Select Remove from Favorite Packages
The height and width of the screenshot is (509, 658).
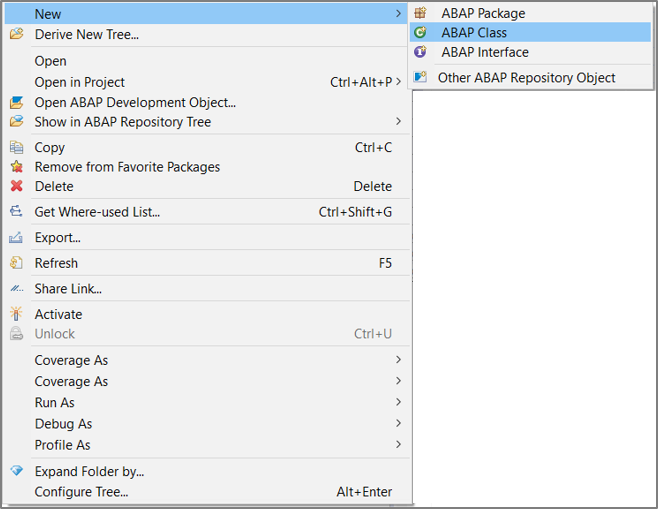pos(206,167)
